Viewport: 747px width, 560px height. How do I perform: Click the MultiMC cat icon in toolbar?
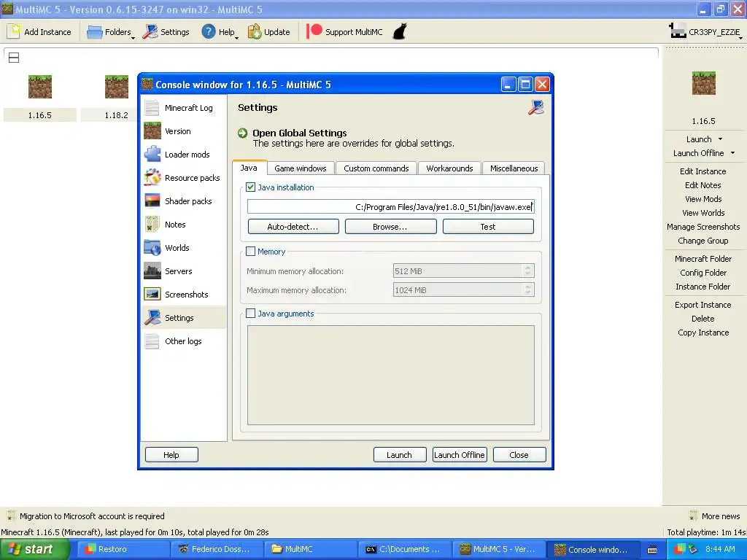400,31
